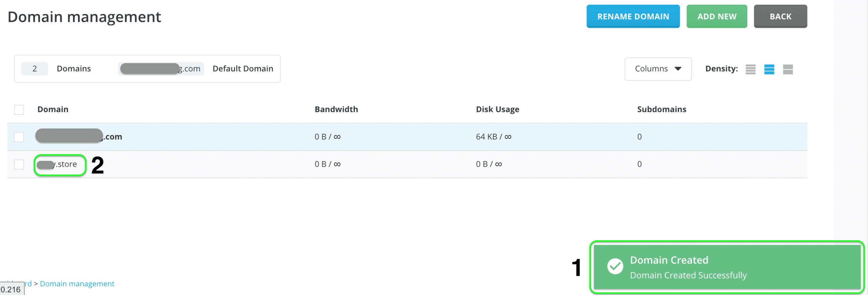Click the Rename Domain button
Image resolution: width=868 pixels, height=295 pixels.
tap(633, 16)
